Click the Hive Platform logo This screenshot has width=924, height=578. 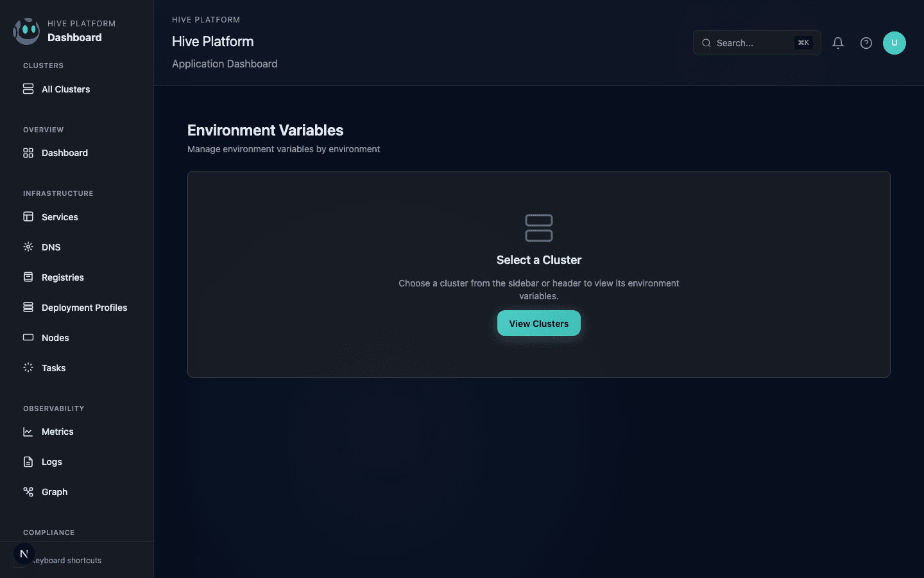26,30
